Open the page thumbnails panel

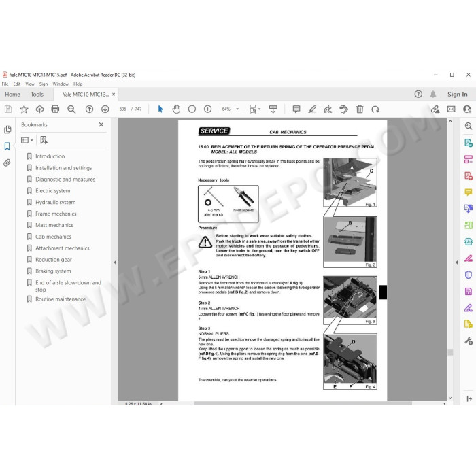coord(7,130)
